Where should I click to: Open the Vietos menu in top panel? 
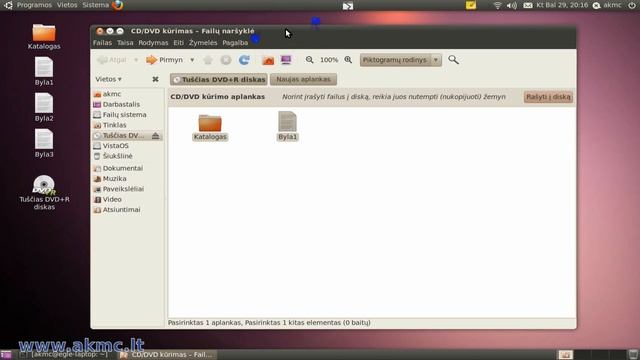pos(67,5)
